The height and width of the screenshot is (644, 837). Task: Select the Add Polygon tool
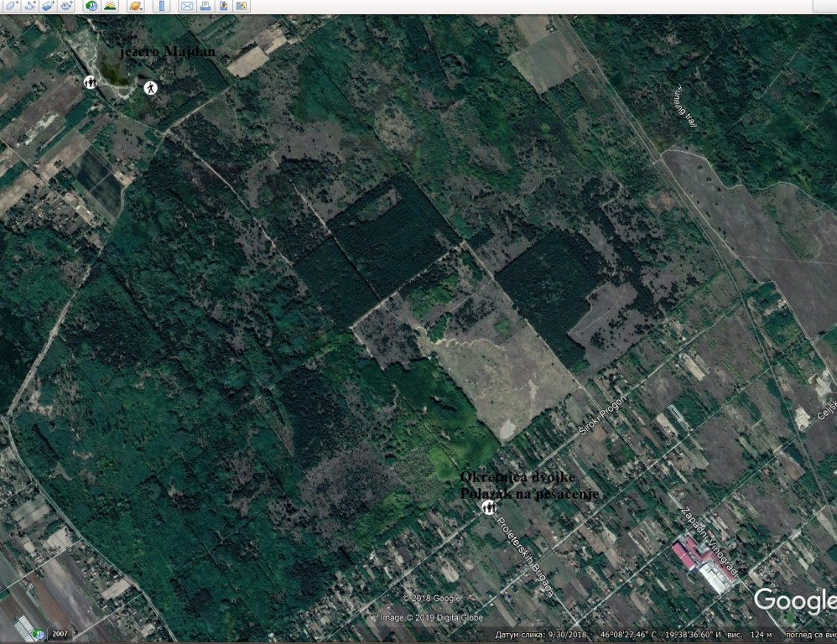pyautogui.click(x=10, y=6)
